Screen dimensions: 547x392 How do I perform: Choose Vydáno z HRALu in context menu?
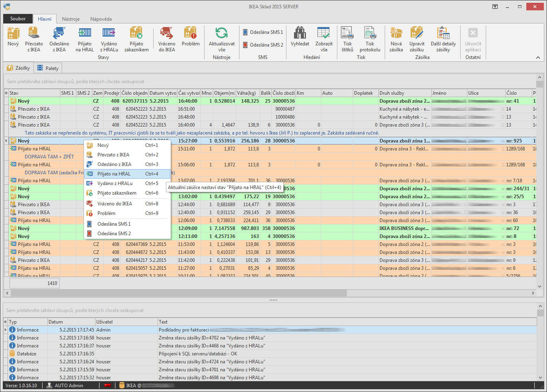[x=127, y=183]
